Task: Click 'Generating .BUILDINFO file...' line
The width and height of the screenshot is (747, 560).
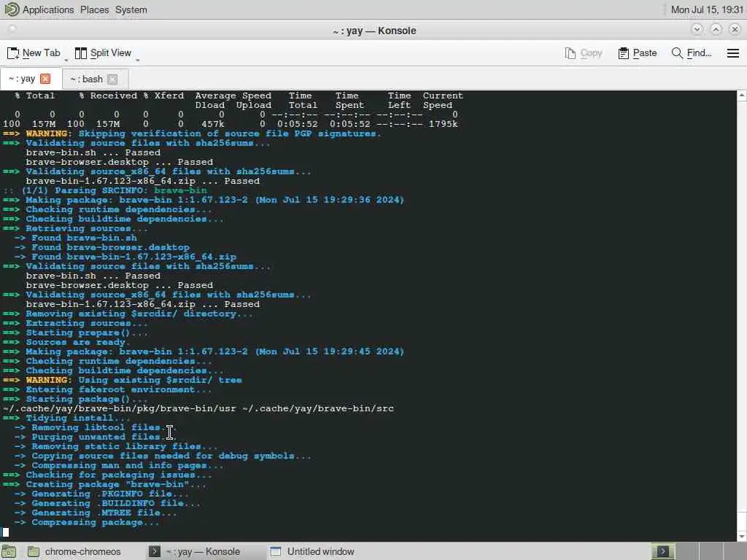Action: click(107, 503)
